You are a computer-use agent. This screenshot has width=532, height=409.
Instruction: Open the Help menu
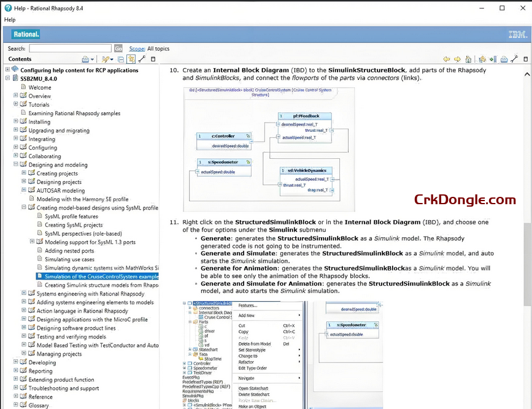point(9,20)
